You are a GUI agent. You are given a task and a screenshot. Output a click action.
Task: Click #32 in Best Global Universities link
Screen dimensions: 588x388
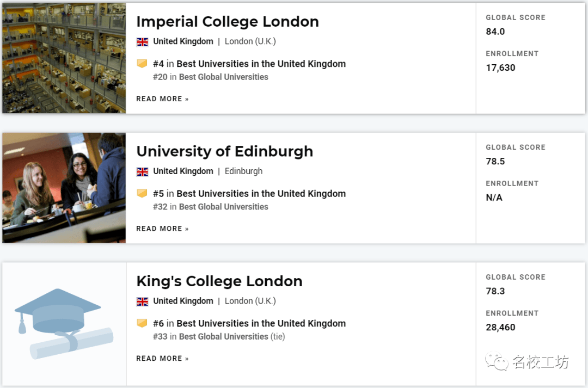coord(211,207)
